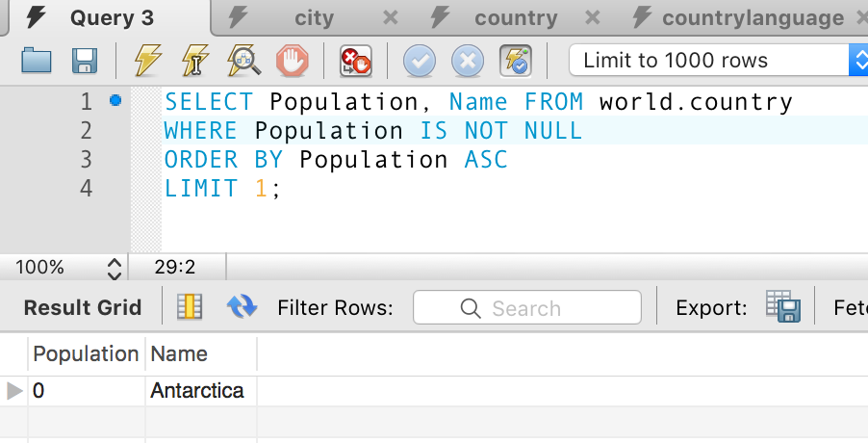Click the world.country table name in query
This screenshot has height=443, width=868.
coord(696,102)
